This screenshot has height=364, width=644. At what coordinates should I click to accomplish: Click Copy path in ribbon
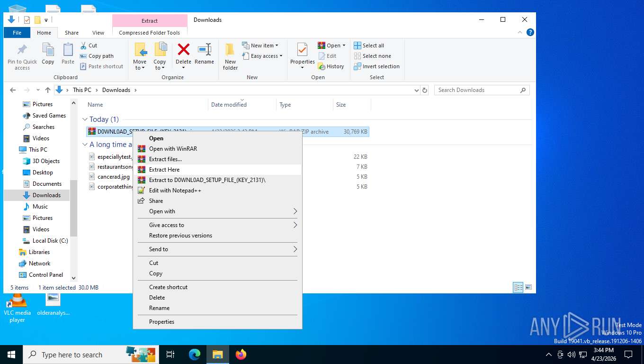pyautogui.click(x=97, y=56)
